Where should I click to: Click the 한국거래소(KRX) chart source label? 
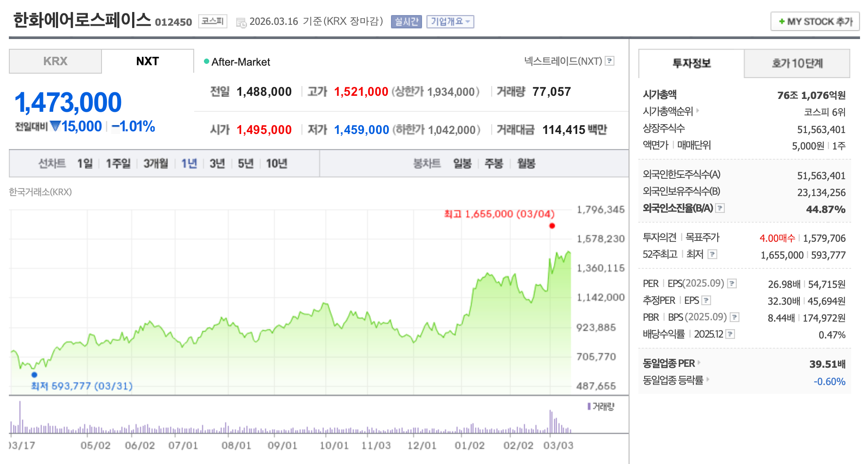pyautogui.click(x=40, y=192)
